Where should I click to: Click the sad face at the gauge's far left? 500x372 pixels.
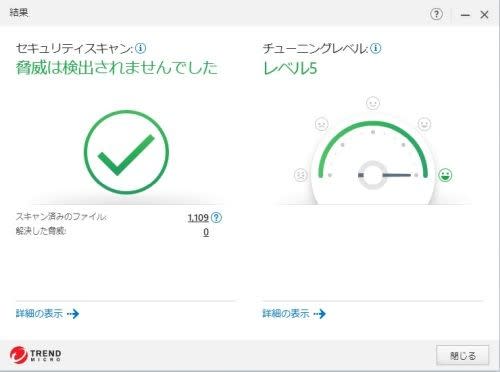click(x=300, y=175)
